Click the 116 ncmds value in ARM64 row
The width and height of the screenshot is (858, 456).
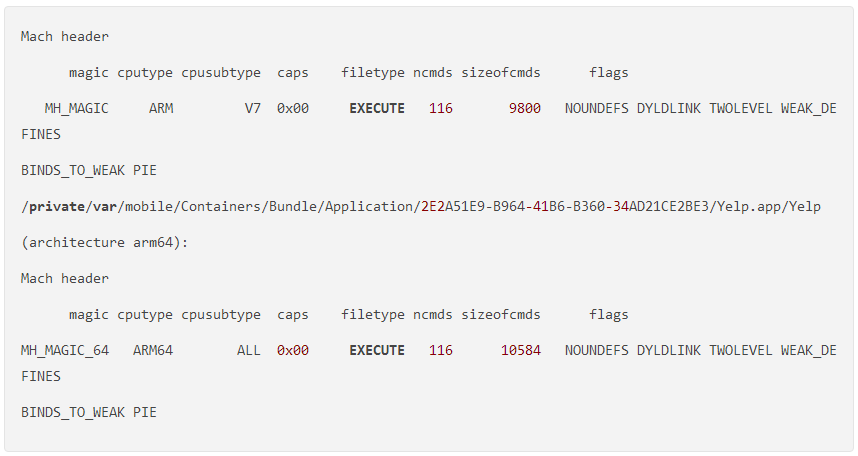pyautogui.click(x=441, y=350)
